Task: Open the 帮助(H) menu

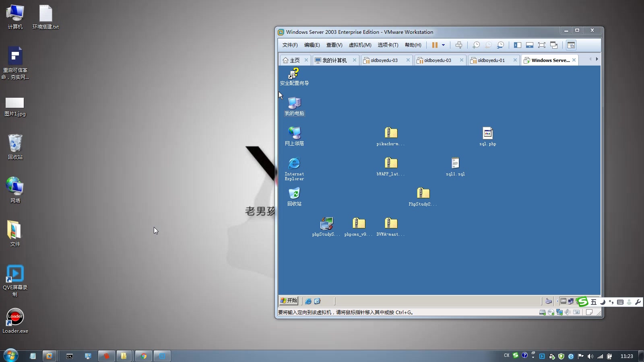Action: (x=413, y=45)
